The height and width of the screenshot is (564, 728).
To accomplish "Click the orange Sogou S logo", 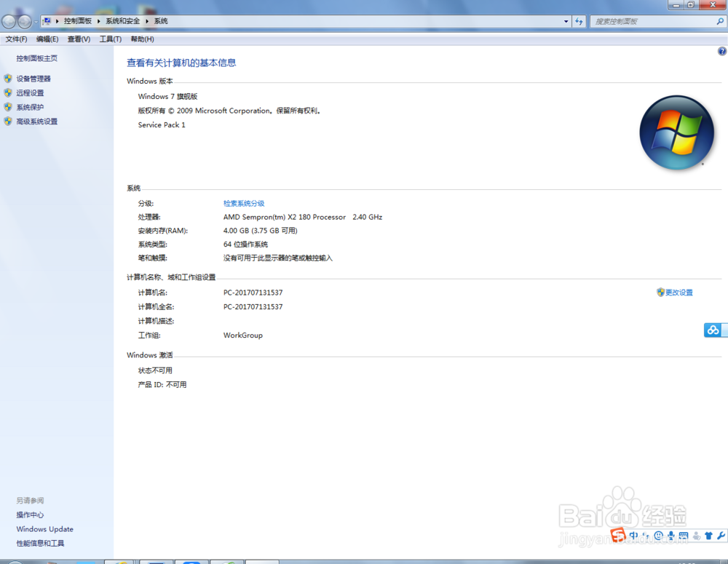I will (618, 535).
